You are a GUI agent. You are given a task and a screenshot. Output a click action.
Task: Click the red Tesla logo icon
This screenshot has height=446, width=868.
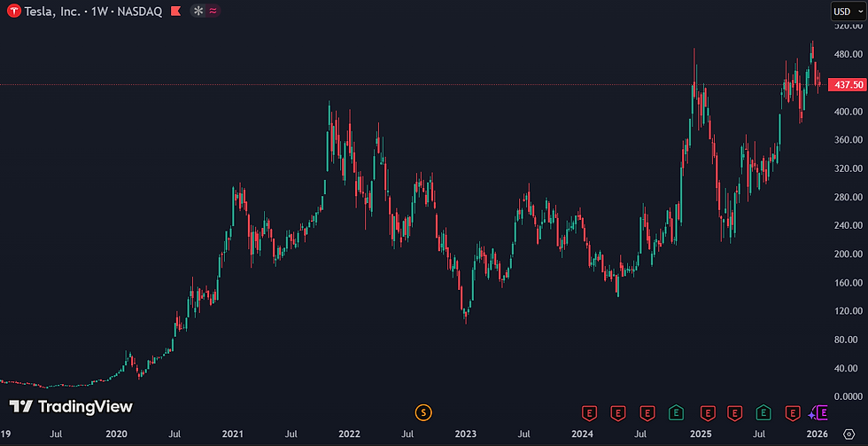click(14, 11)
